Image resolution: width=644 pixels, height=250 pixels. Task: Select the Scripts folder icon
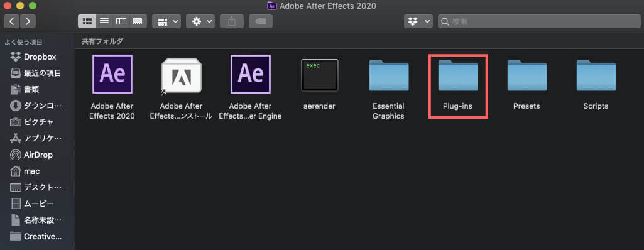point(596,75)
